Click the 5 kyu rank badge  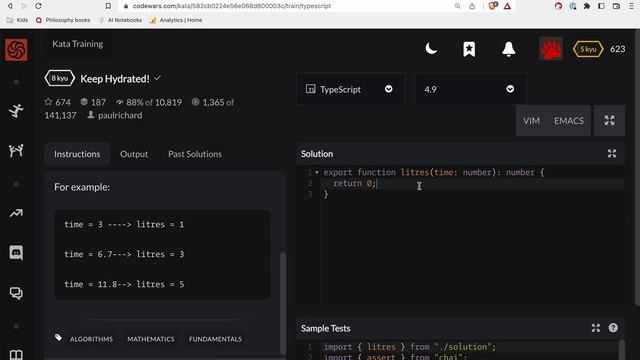[588, 49]
